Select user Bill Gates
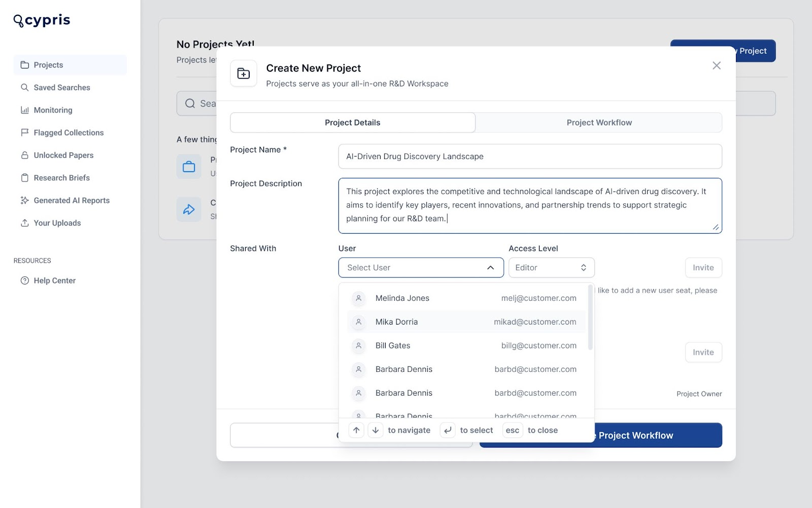812x508 pixels. (466, 345)
